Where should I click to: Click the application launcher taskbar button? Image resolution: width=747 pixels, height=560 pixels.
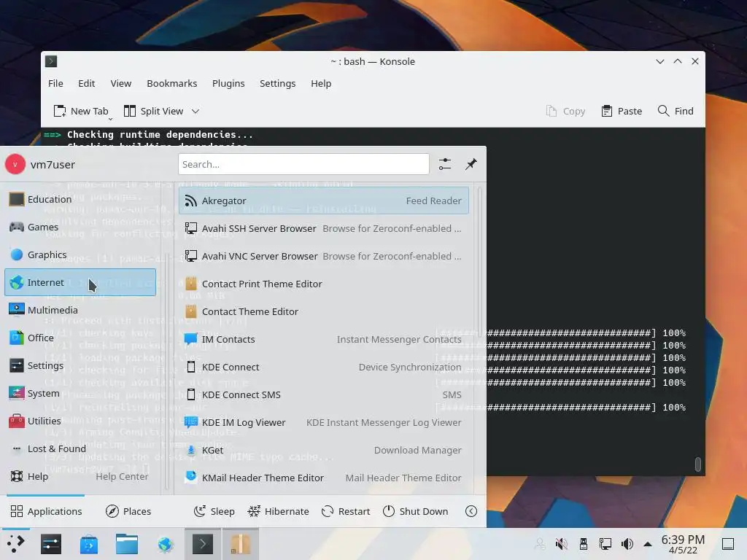click(x=15, y=544)
